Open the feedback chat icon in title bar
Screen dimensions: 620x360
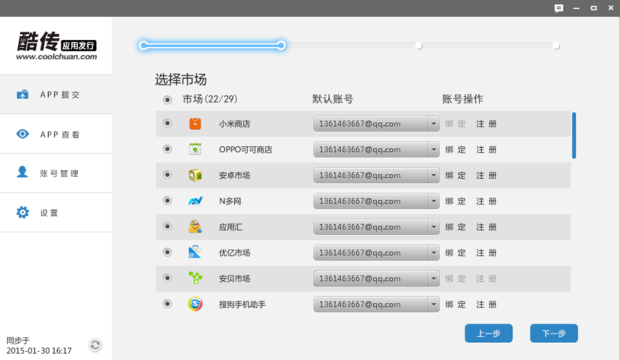point(559,8)
